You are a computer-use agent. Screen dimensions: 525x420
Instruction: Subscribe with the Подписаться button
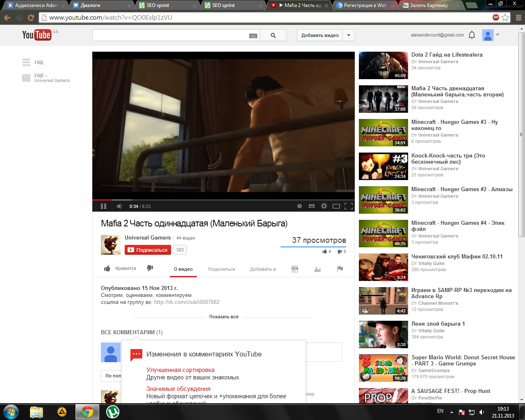pyautogui.click(x=148, y=250)
